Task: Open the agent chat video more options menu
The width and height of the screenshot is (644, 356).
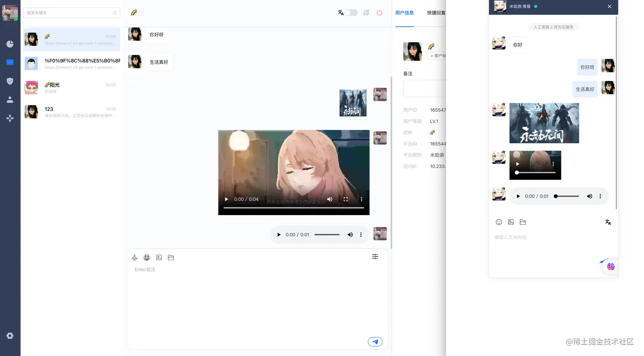Action: tap(362, 199)
